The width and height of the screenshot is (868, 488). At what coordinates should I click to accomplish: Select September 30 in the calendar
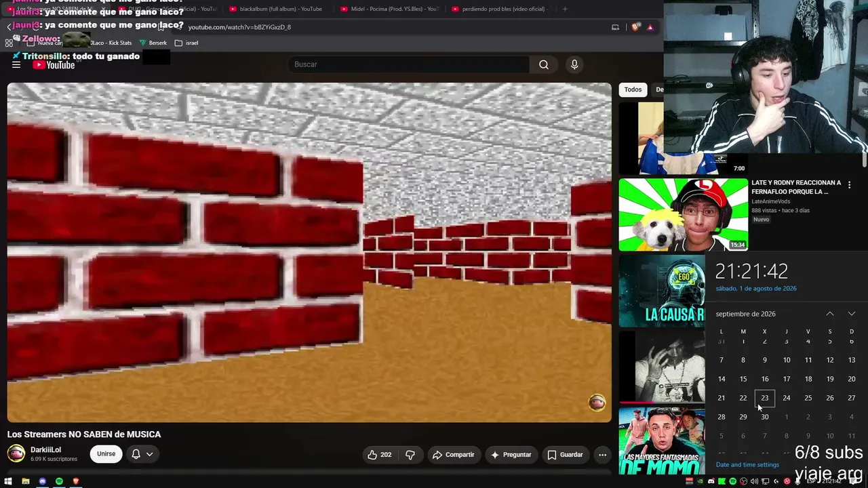click(765, 417)
